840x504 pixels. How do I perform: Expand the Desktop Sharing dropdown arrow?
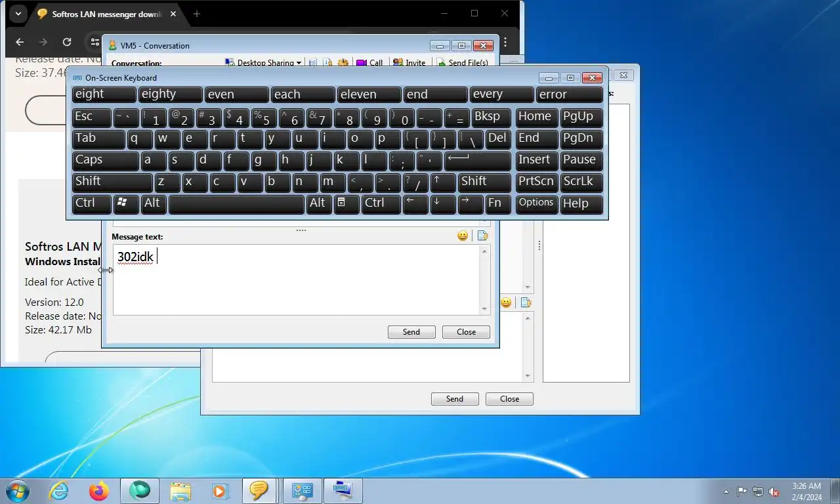tap(299, 63)
